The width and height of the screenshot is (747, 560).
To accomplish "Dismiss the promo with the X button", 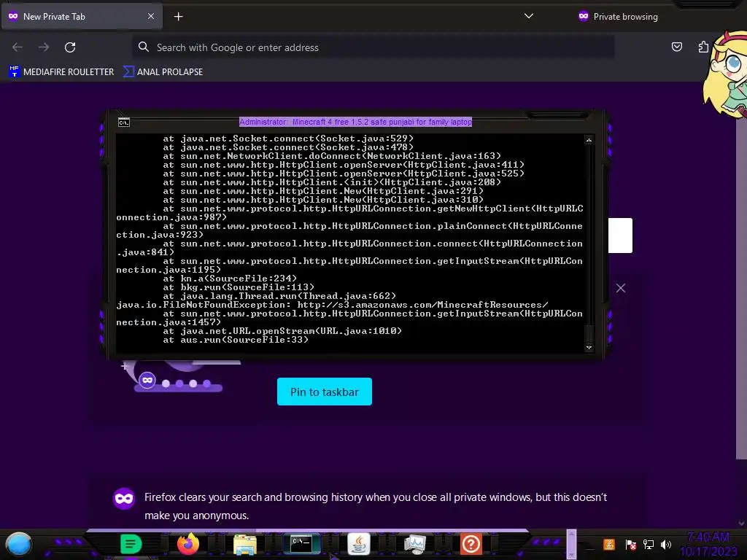I will pos(621,288).
